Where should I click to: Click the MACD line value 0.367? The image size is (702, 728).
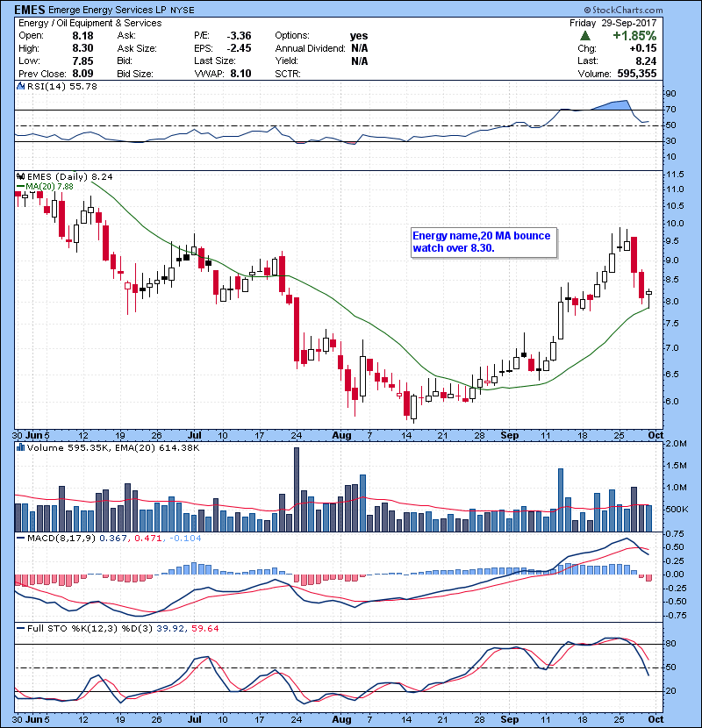click(x=113, y=539)
